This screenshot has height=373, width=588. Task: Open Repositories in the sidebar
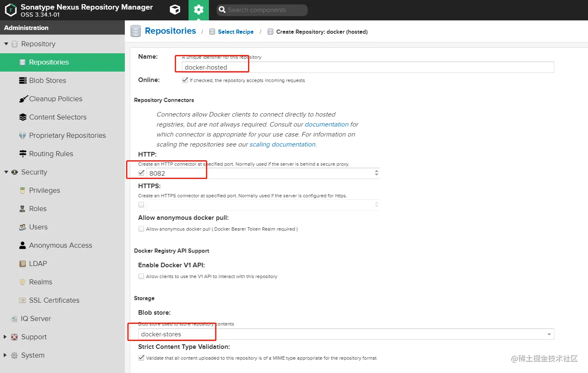click(x=62, y=62)
